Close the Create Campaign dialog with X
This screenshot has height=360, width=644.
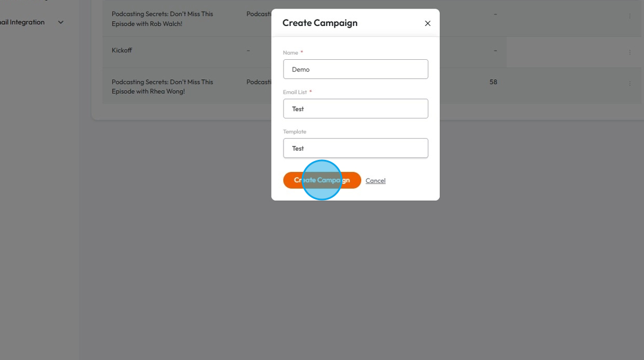[427, 24]
